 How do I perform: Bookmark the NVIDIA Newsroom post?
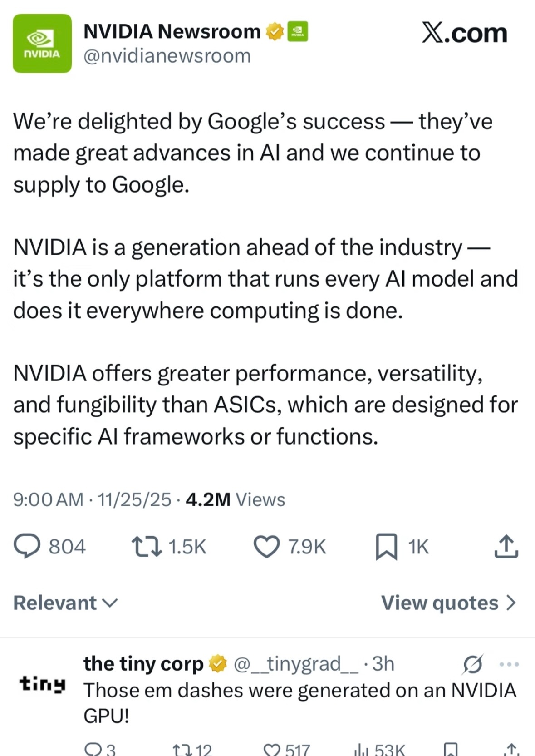(386, 546)
